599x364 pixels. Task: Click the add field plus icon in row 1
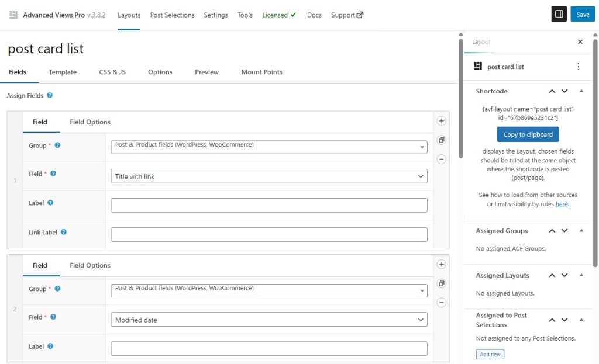coord(442,121)
